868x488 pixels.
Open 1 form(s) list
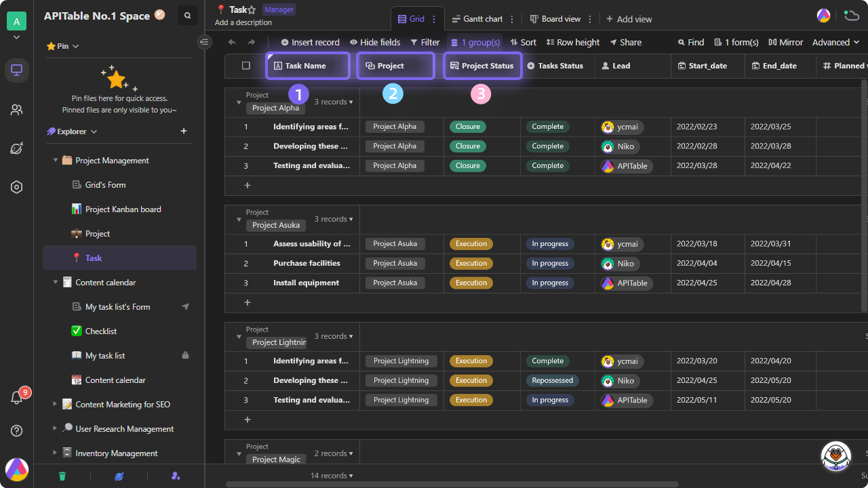(736, 42)
